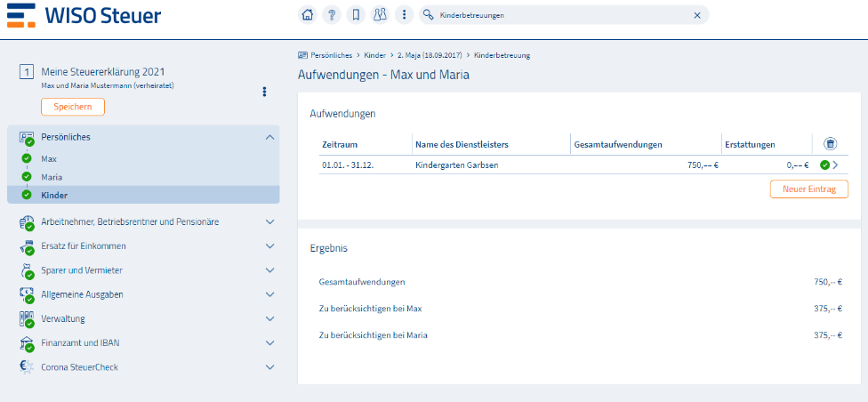Expand Finanzamt und IBAN section

pos(270,342)
